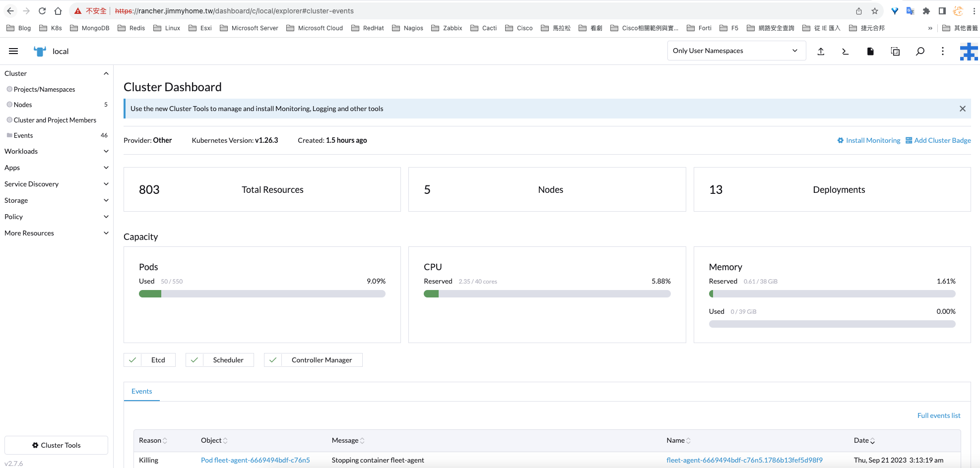Click the Controller Manager status indicator

[x=313, y=360]
